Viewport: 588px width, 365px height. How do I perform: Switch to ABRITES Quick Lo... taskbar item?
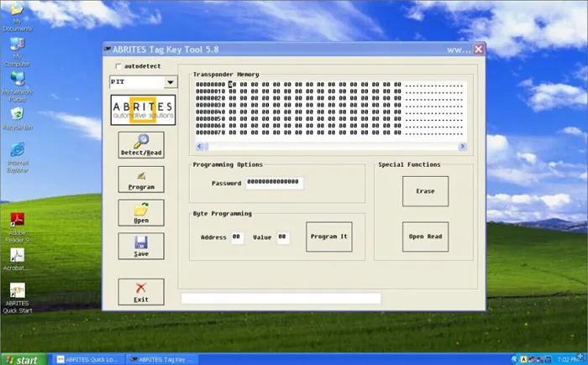[x=87, y=359]
